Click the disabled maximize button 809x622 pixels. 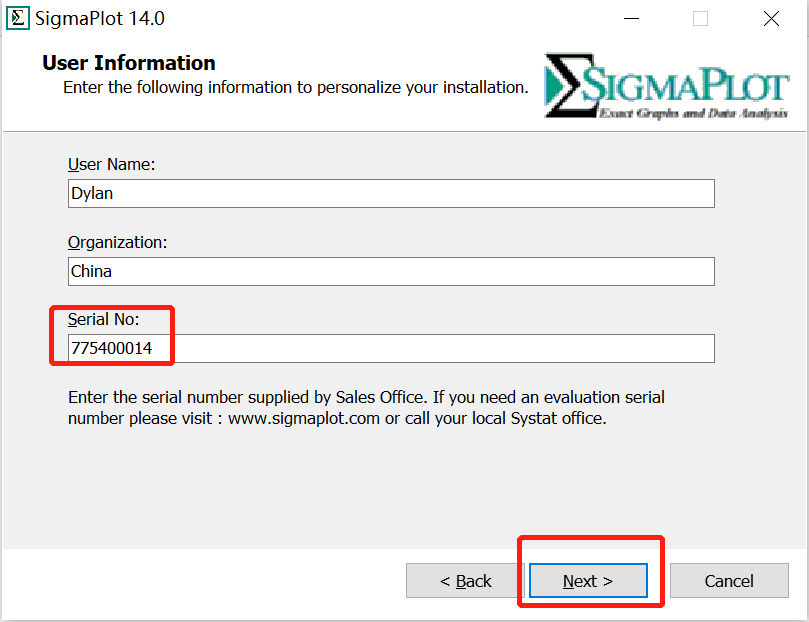pyautogui.click(x=700, y=19)
